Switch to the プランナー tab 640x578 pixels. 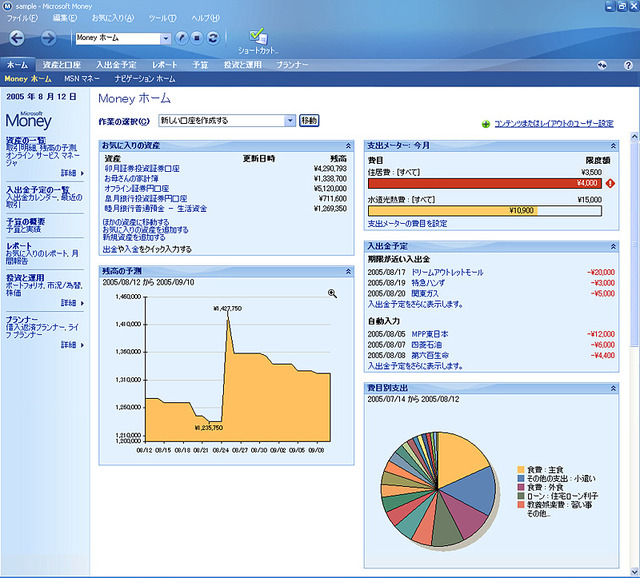pos(292,65)
